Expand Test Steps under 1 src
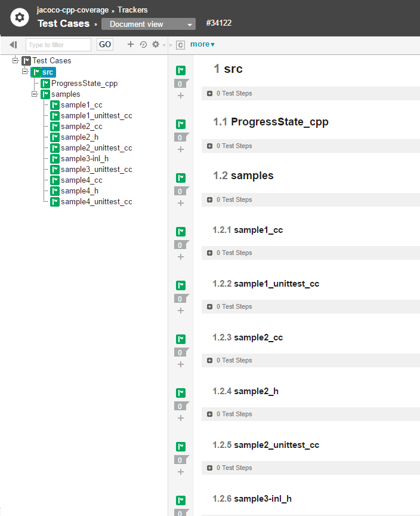The width and height of the screenshot is (420, 516). tap(210, 94)
